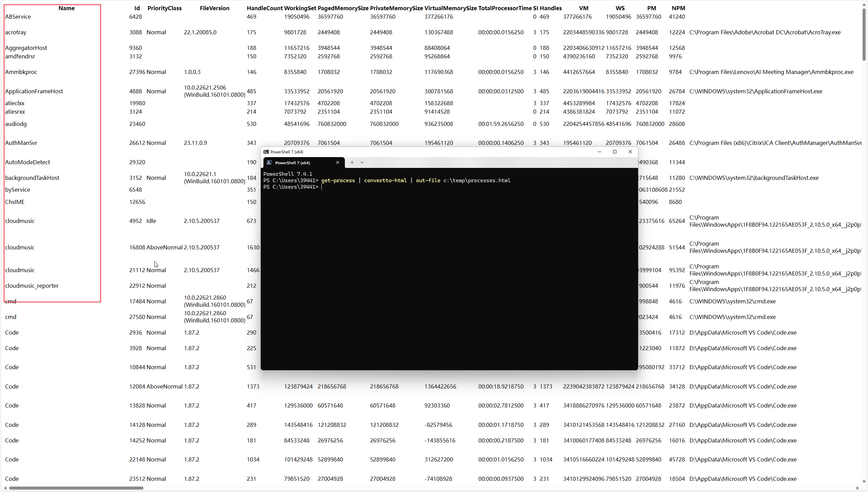Click the VirtualMemorySize column header
This screenshot has height=492, width=868.
[x=451, y=8]
